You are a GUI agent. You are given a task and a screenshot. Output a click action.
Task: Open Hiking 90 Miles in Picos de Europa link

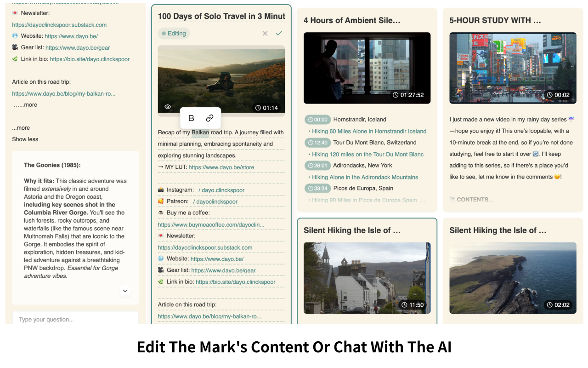click(365, 200)
